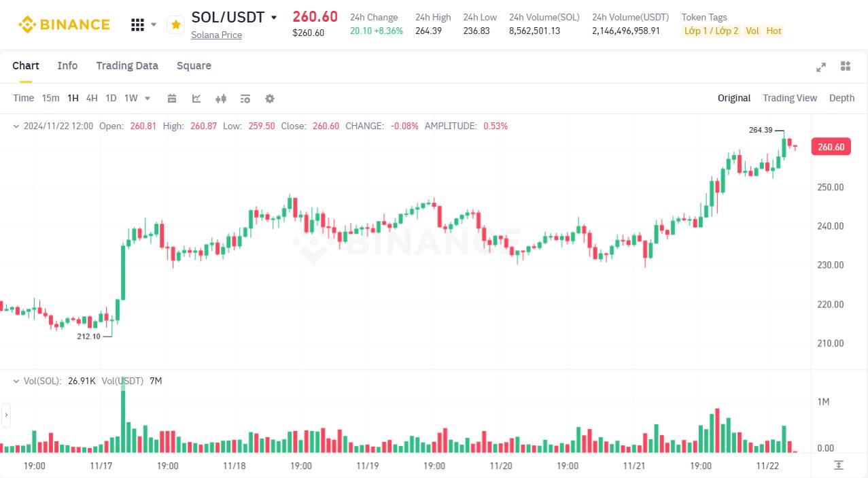The image size is (868, 478).
Task: Open the apps grid menu
Action: click(x=137, y=24)
